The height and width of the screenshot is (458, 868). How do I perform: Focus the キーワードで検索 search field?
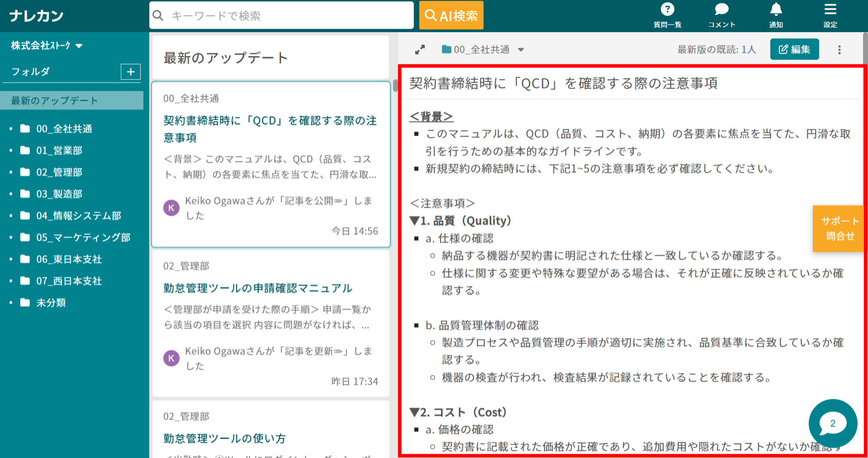click(x=281, y=15)
